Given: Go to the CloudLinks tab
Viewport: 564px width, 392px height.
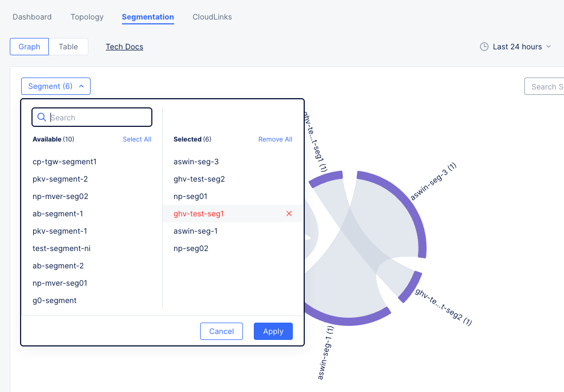Looking at the screenshot, I should [212, 17].
